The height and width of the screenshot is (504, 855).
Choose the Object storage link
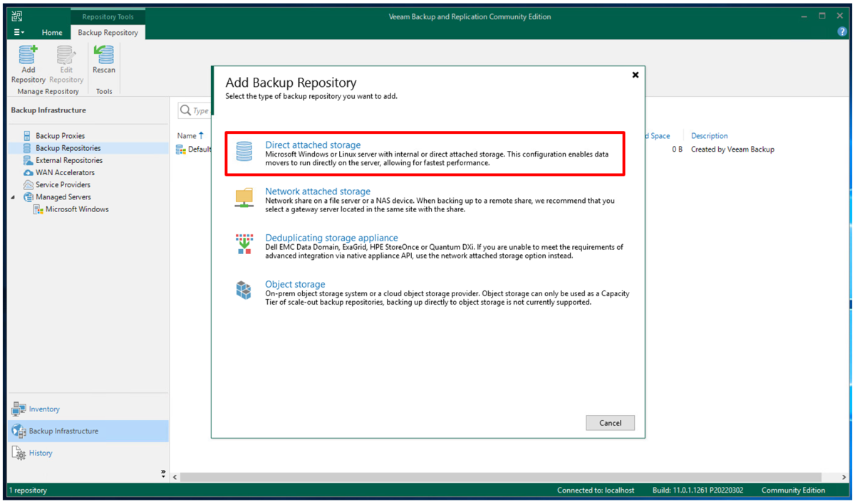point(295,284)
